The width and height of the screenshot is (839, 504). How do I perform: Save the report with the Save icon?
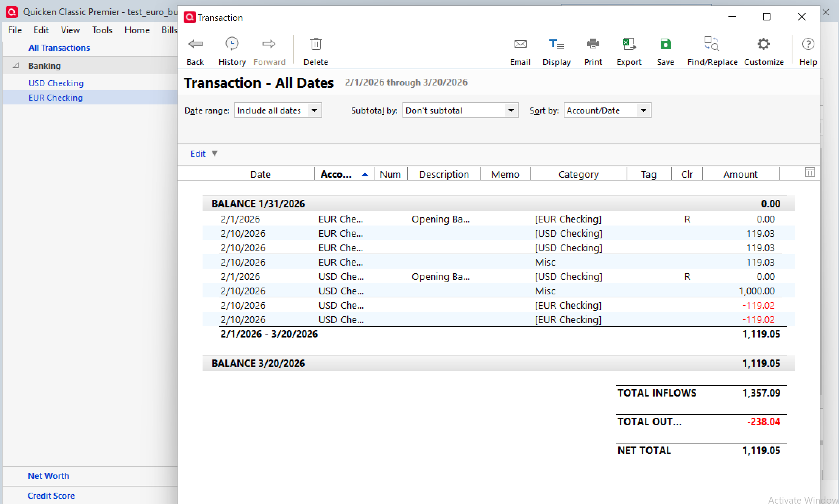pos(665,44)
